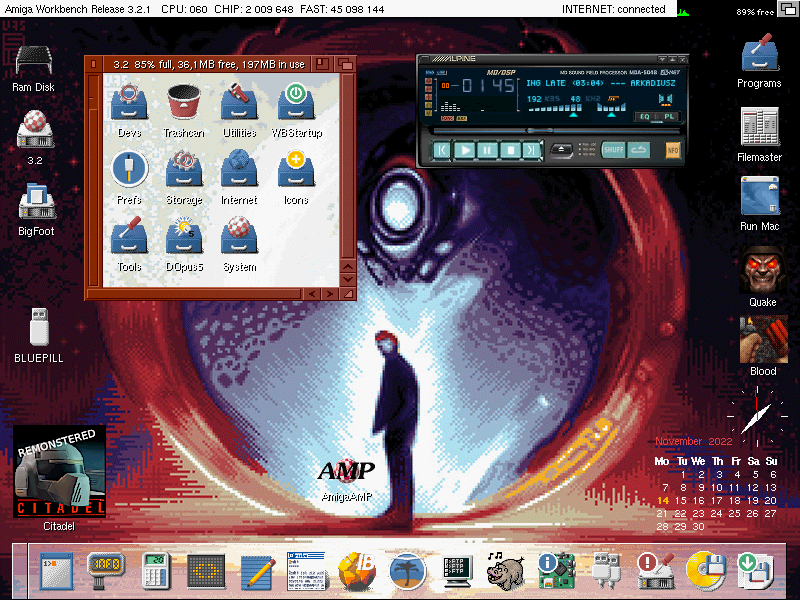This screenshot has width=800, height=600.
Task: Open the circuit board info dock icon
Action: [x=556, y=572]
